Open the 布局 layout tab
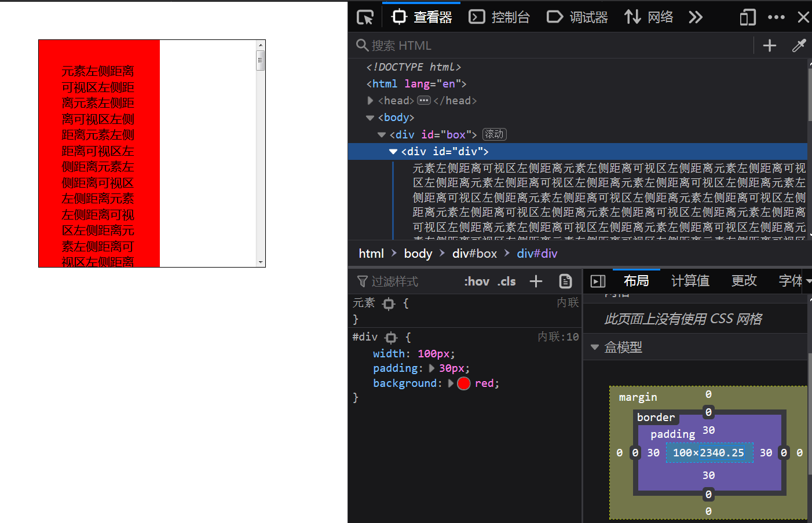Viewport: 812px width, 523px height. click(x=636, y=281)
